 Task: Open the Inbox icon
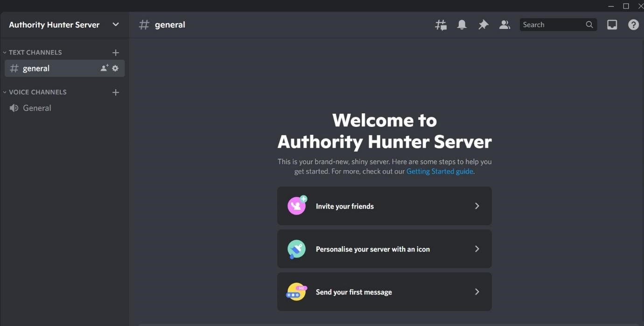(x=612, y=25)
